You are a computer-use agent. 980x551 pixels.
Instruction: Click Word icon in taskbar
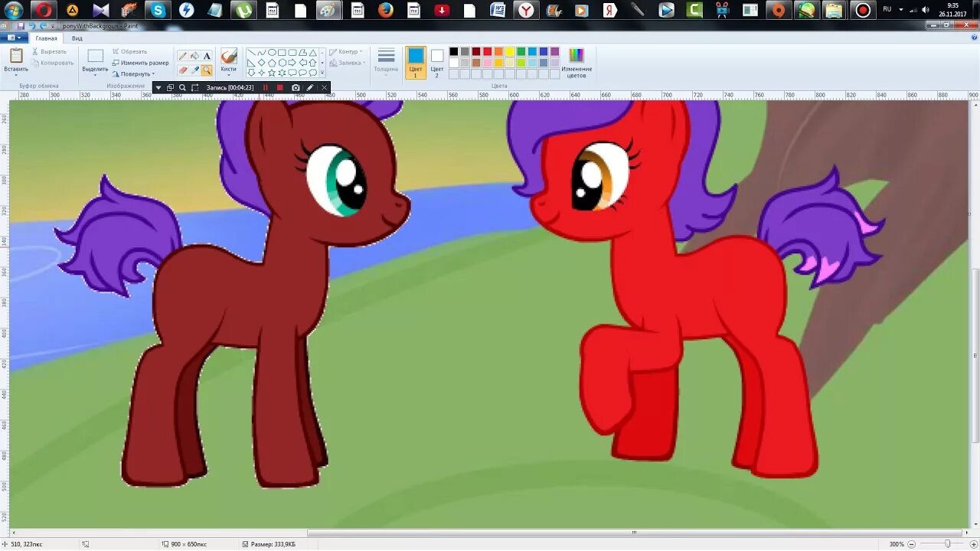click(498, 10)
